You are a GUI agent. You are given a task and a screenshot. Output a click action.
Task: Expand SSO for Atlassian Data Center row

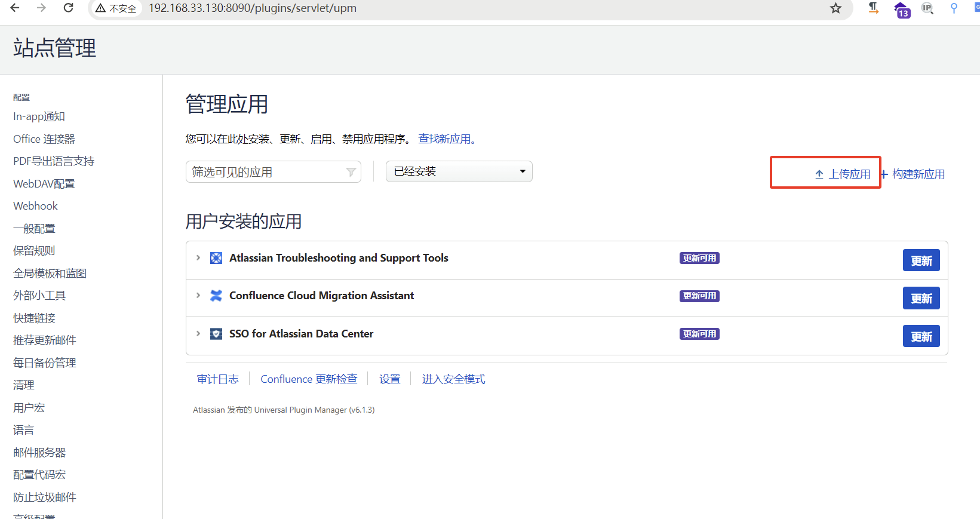(198, 334)
